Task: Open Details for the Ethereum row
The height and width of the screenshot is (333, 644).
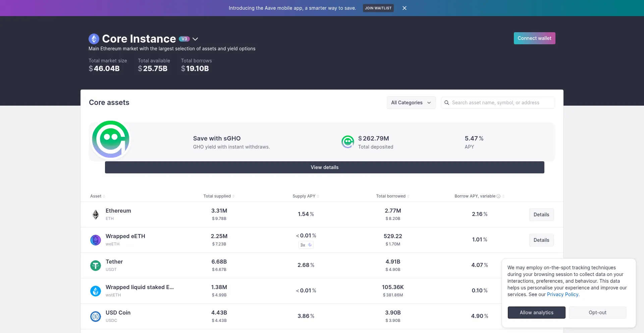Action: click(541, 215)
